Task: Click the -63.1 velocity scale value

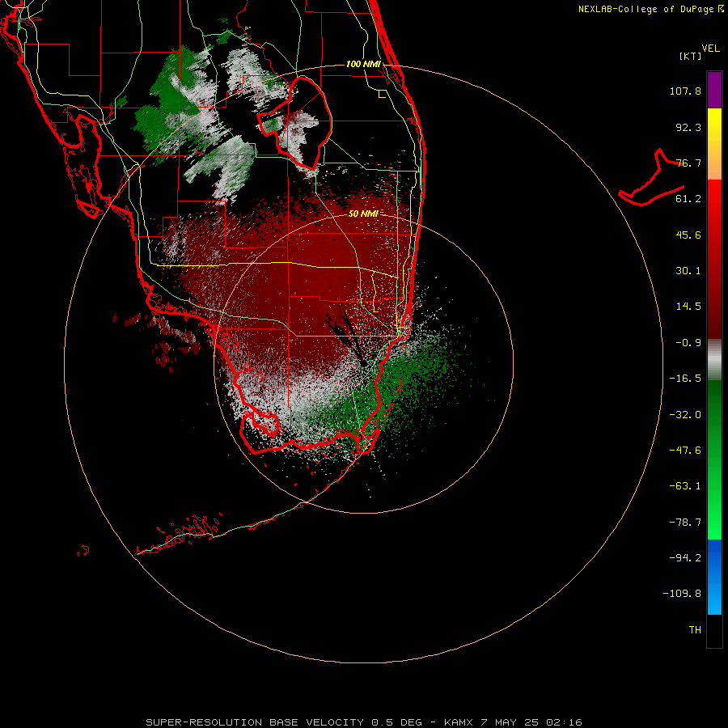Action: [685, 486]
